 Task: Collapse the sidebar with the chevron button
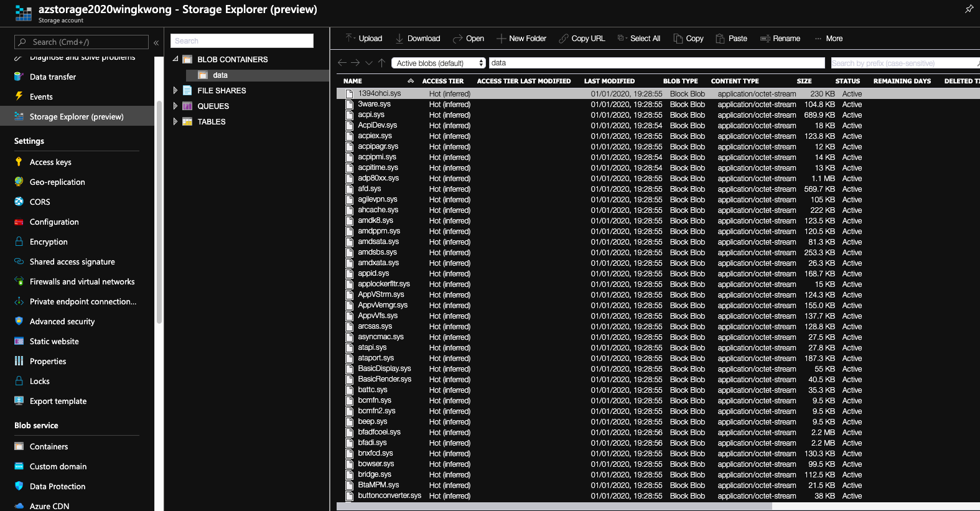pyautogui.click(x=156, y=43)
